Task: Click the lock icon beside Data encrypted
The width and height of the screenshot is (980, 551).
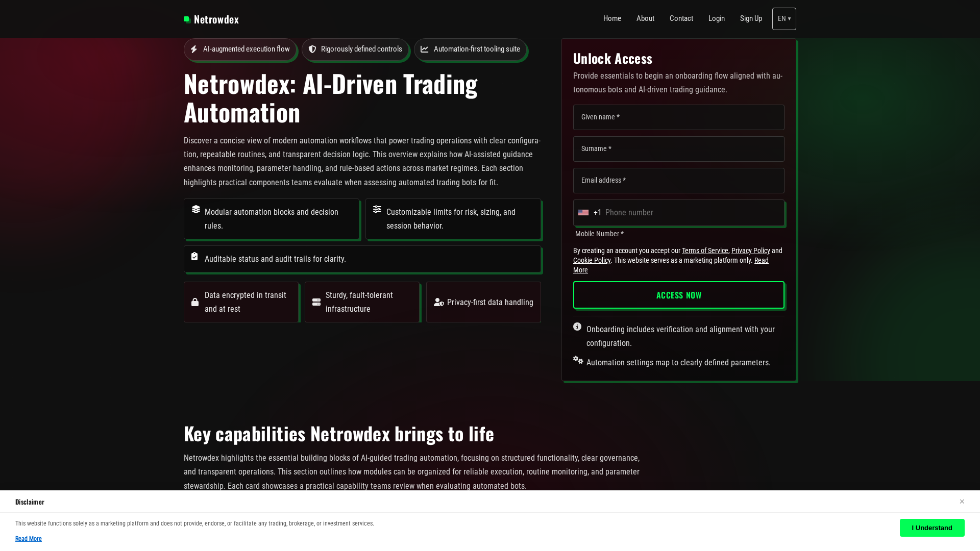Action: 195,302
